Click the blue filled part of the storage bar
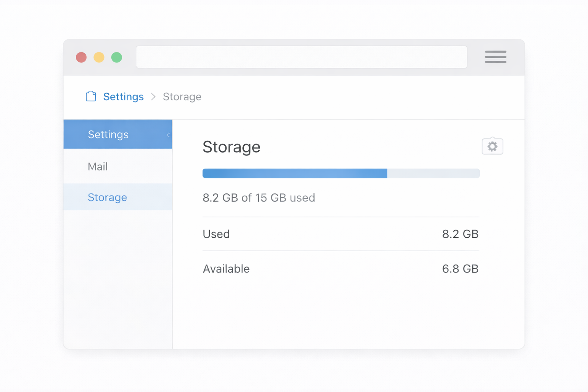The width and height of the screenshot is (588, 392). click(x=295, y=173)
